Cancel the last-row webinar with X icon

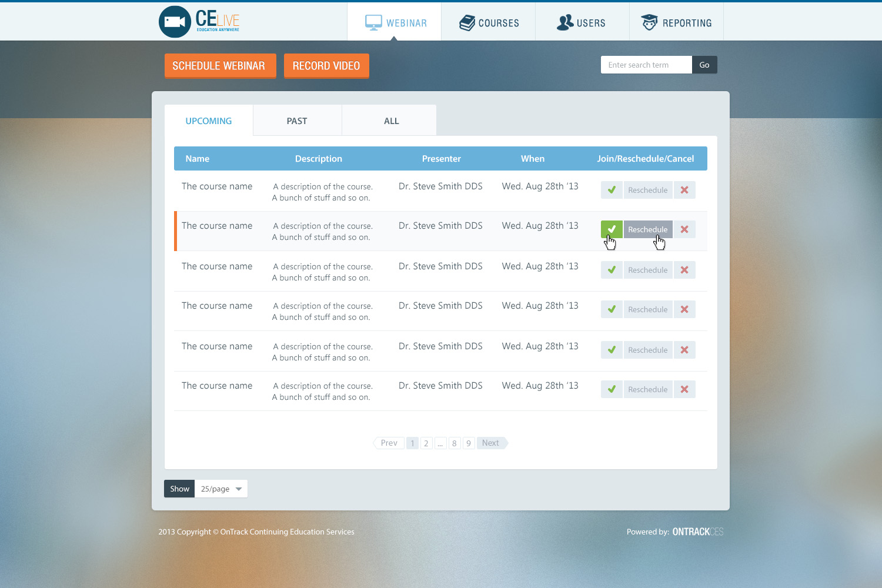pos(684,389)
